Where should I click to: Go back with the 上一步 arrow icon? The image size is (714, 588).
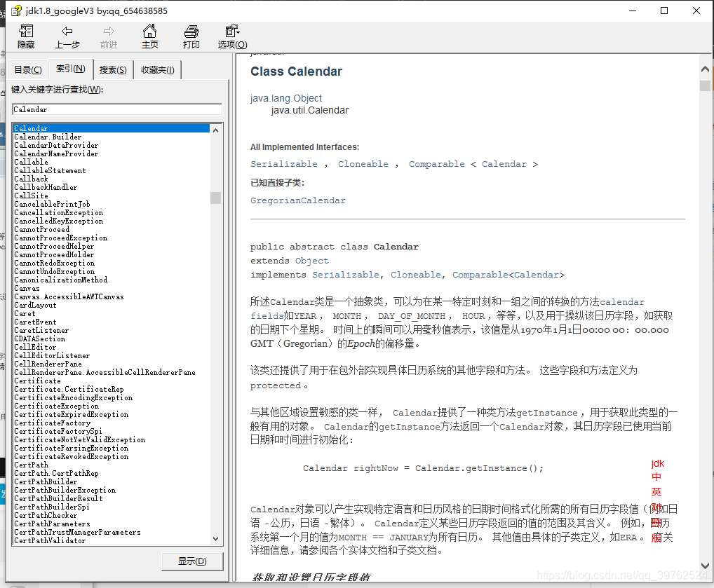point(67,32)
